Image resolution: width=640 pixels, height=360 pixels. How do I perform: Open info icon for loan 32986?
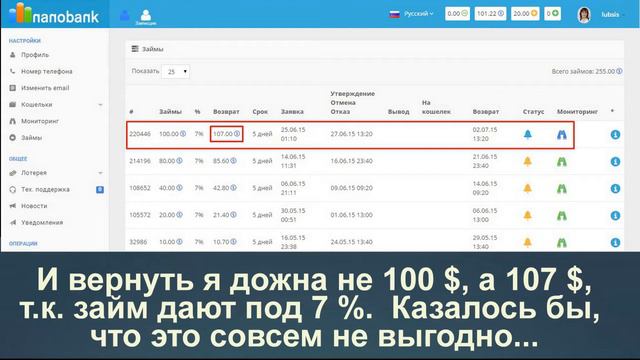(x=616, y=242)
